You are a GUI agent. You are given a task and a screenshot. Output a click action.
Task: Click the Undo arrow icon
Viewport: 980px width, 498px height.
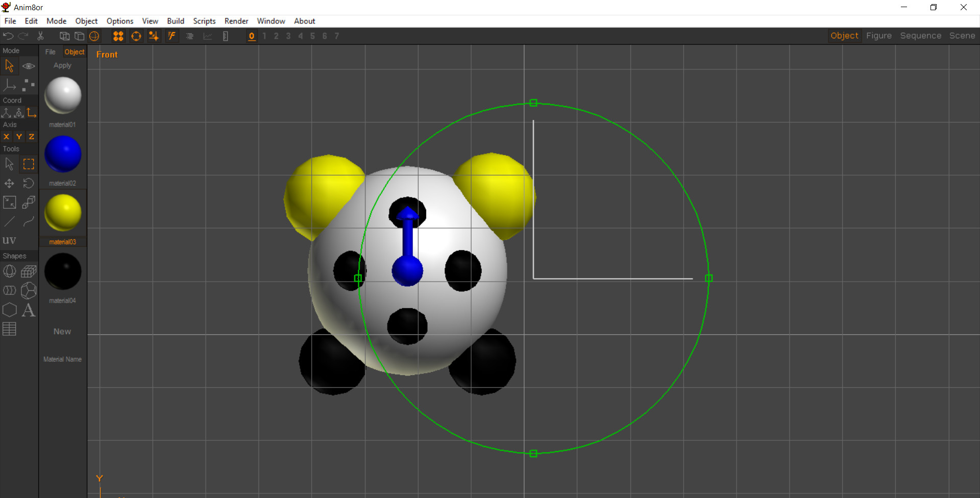coord(8,36)
